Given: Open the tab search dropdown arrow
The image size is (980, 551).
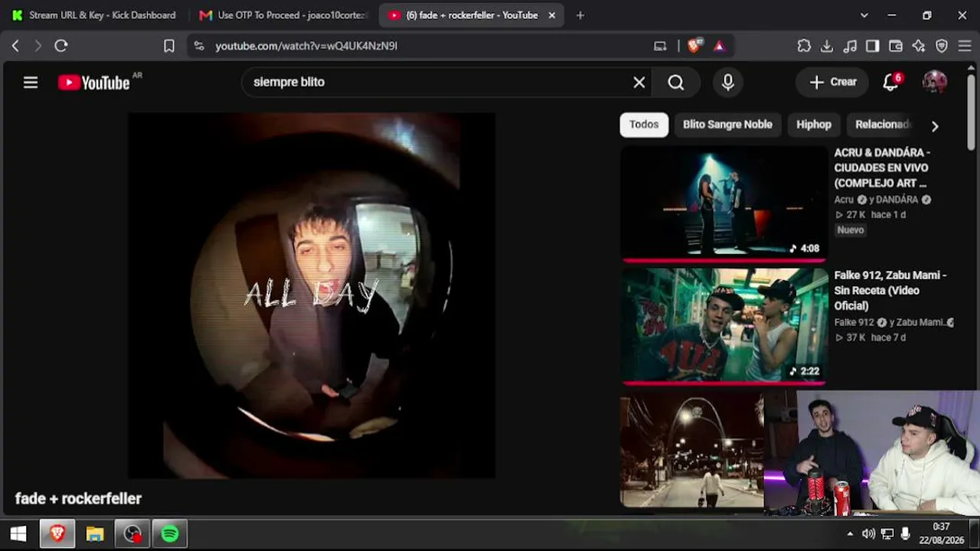Looking at the screenshot, I should 864,15.
